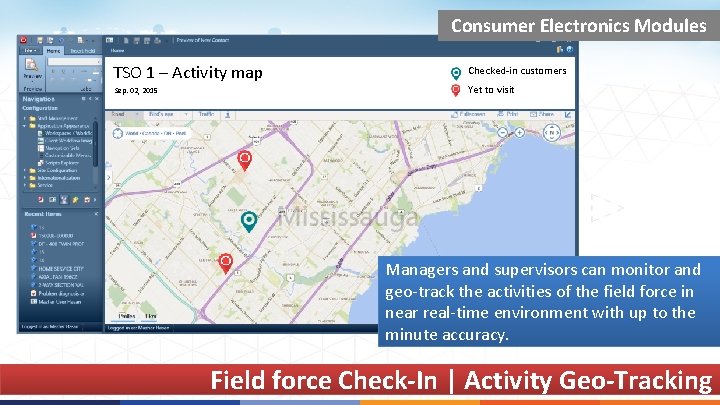Image resolution: width=720 pixels, height=405 pixels.
Task: Click the first quick access toolbar icon
Action: click(x=40, y=40)
